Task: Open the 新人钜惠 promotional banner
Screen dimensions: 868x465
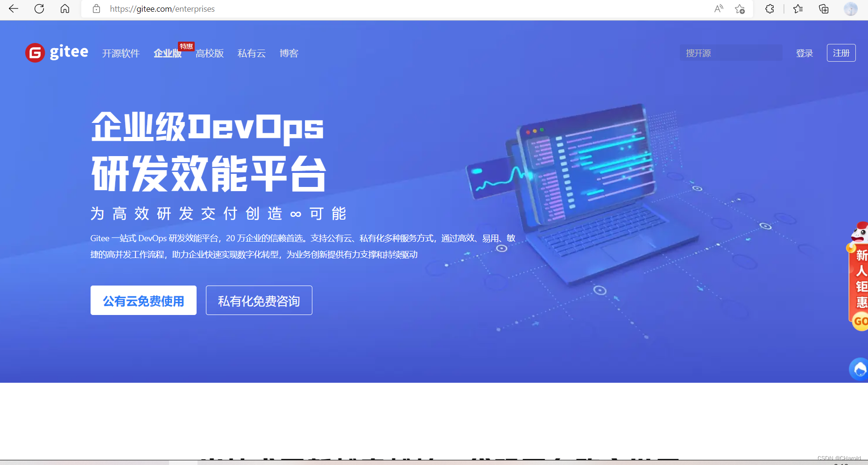Action: 859,276
